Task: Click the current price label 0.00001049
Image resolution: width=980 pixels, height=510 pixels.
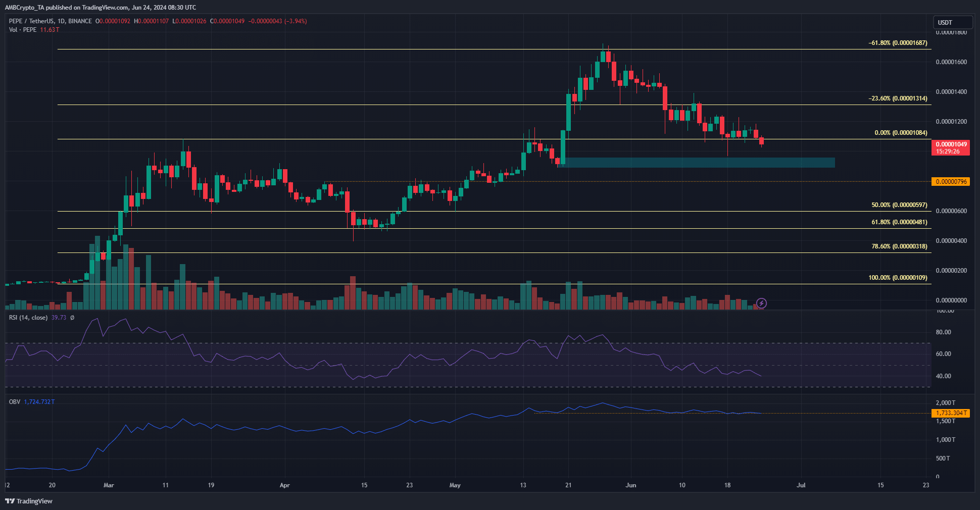Action: click(x=951, y=147)
